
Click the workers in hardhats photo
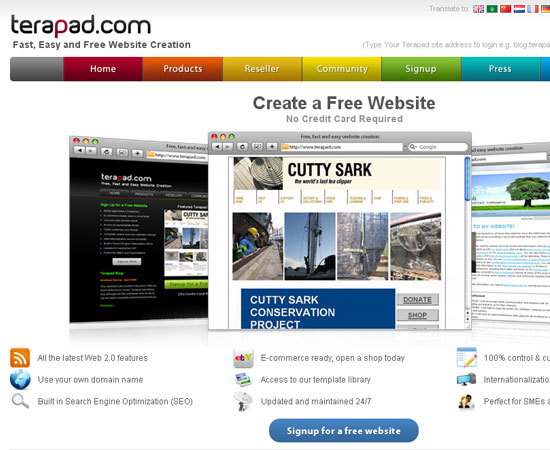tap(257, 246)
